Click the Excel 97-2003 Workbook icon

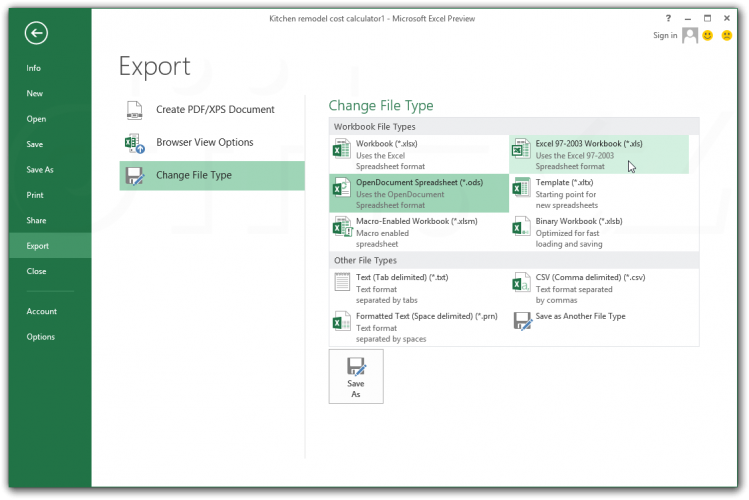click(x=521, y=149)
